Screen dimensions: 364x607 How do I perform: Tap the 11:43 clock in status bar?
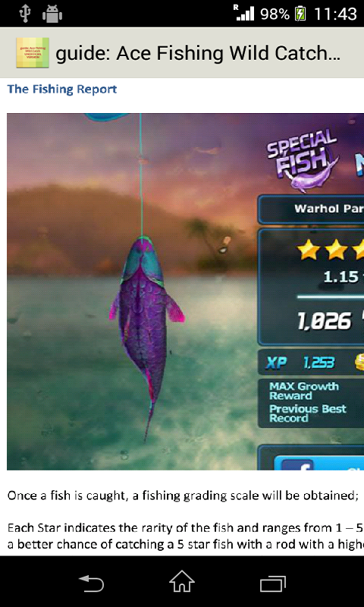(x=335, y=14)
